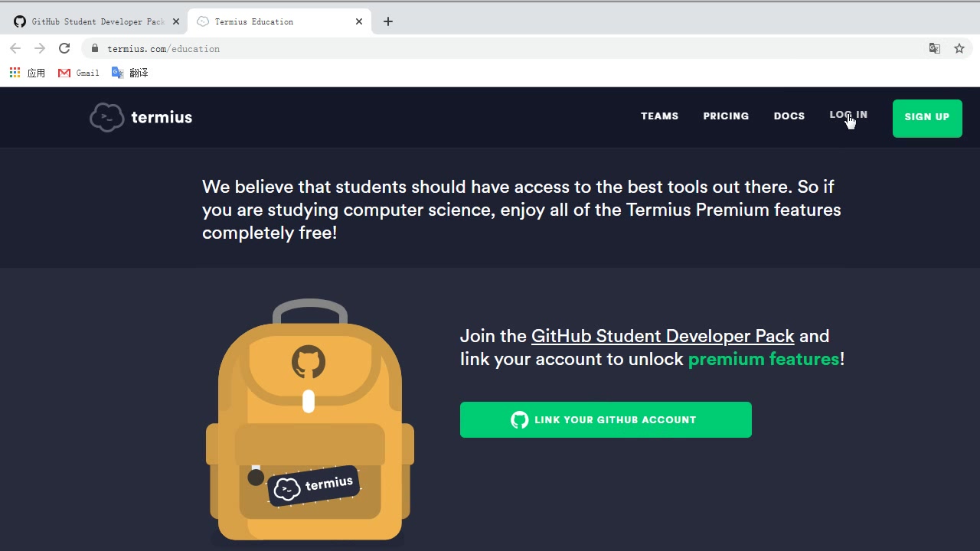Open Google Translate from the address bar
The image size is (980, 551).
tap(935, 47)
